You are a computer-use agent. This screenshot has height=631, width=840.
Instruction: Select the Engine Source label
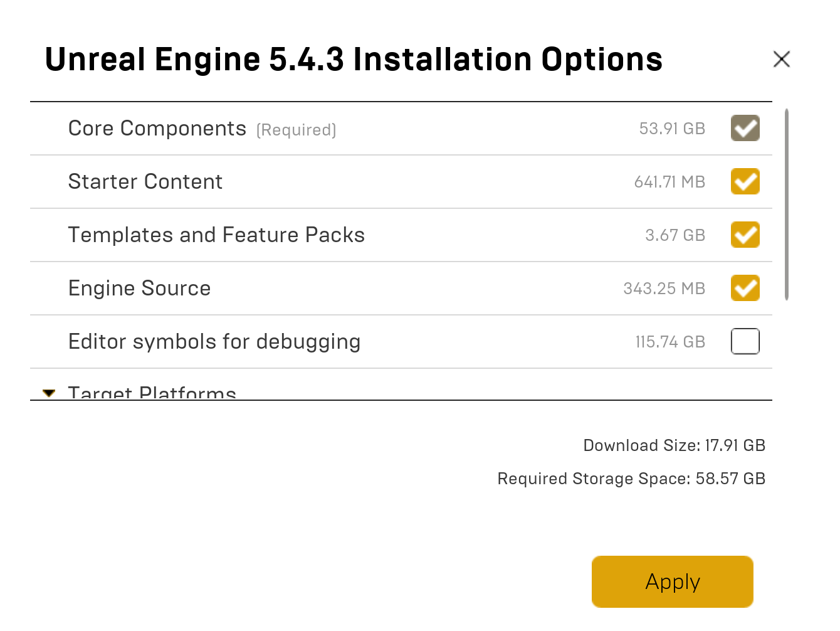(139, 289)
